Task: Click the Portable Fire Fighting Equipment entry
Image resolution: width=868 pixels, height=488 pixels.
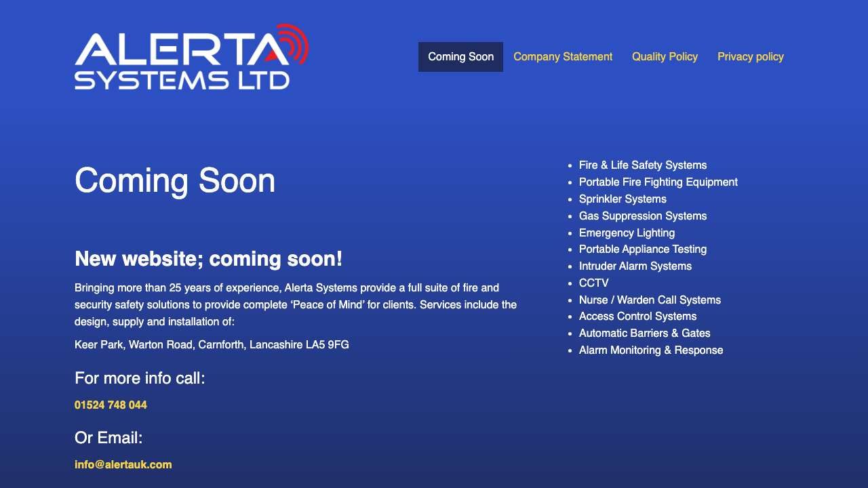Action: pyautogui.click(x=658, y=182)
